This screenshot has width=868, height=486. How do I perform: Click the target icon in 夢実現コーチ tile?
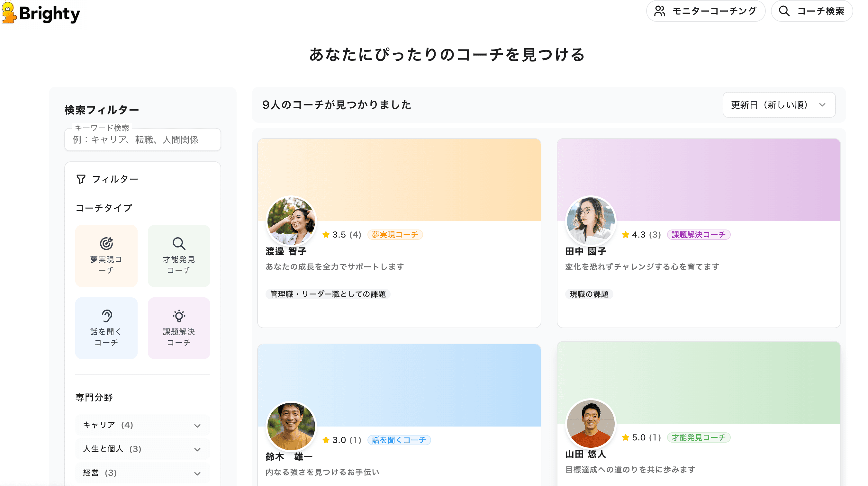[x=106, y=243]
